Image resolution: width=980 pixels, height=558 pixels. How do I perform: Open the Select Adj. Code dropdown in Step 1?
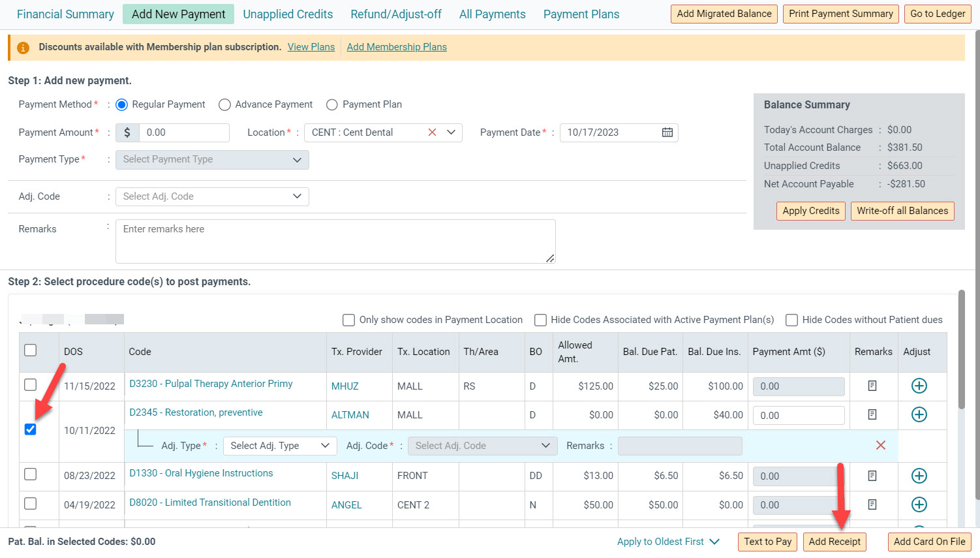[x=212, y=196]
